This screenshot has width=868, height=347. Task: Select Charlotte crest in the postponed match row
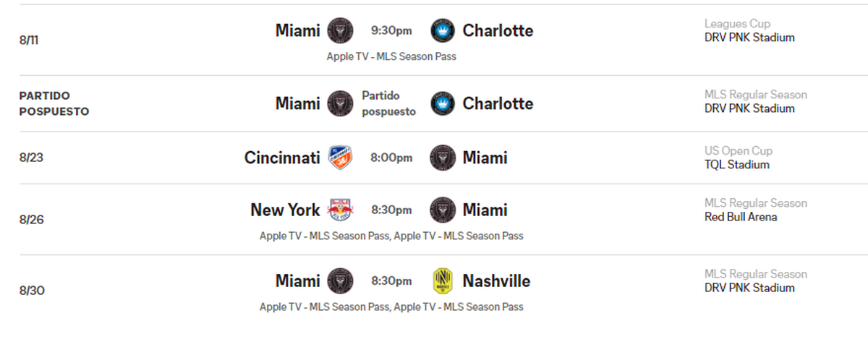[x=443, y=103]
